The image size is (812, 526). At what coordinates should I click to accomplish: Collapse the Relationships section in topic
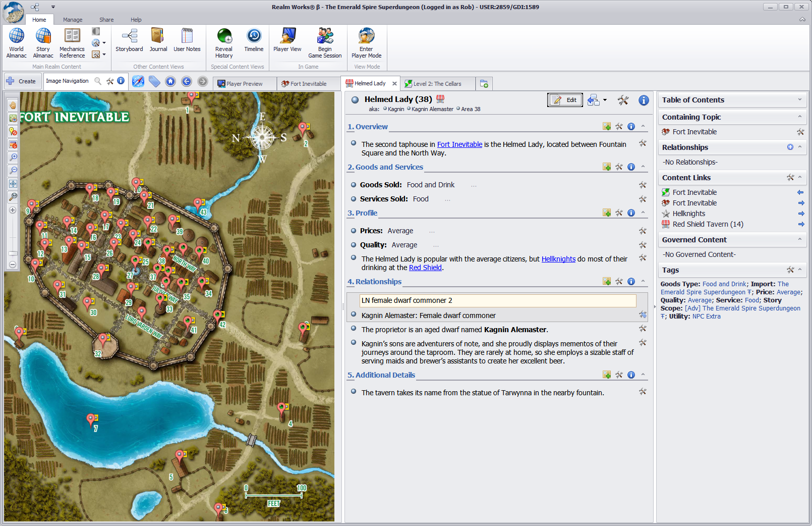[643, 281]
